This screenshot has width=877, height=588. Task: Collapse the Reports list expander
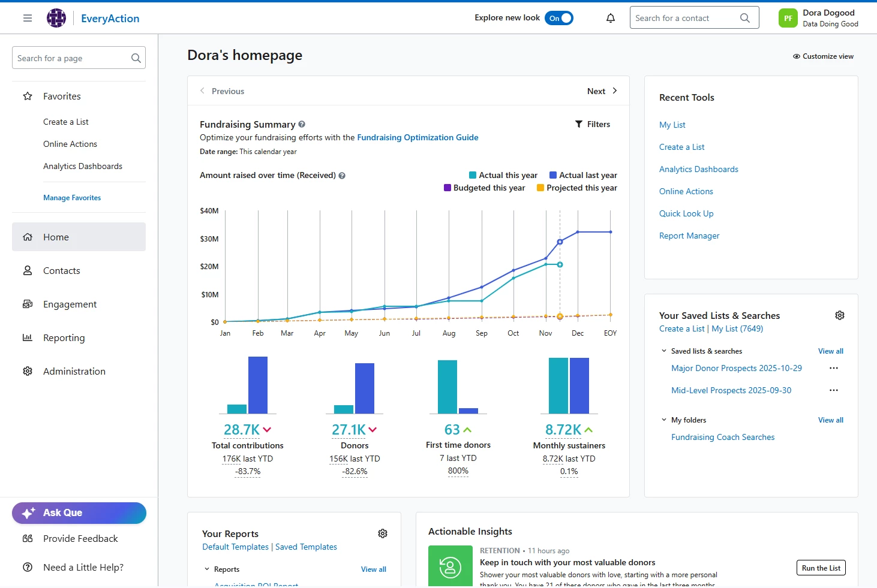coord(207,569)
